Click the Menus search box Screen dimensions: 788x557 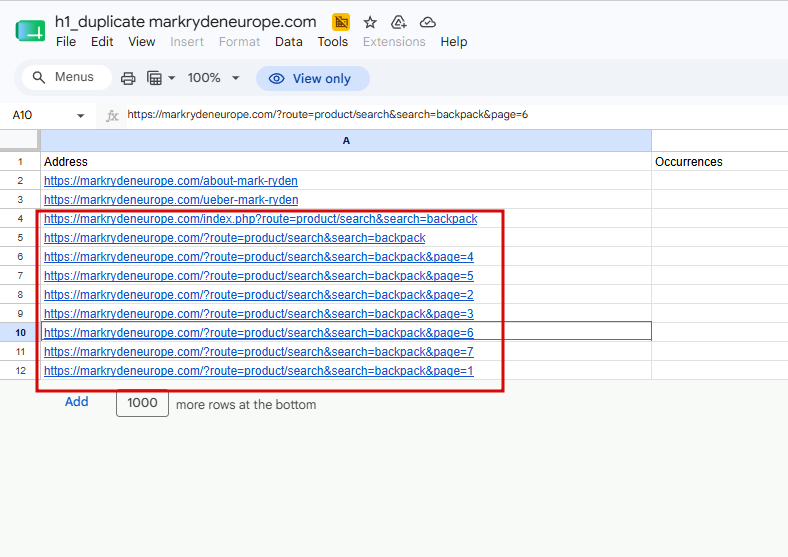pos(67,77)
